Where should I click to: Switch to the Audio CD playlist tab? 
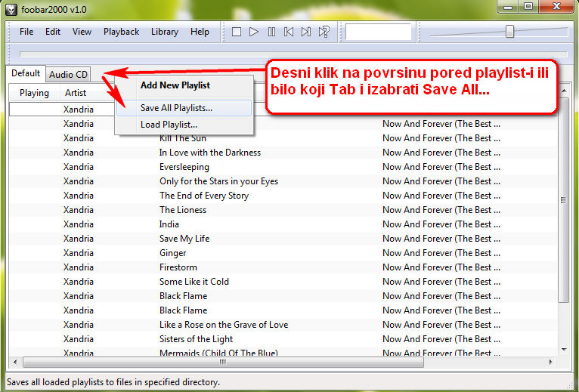coord(68,75)
